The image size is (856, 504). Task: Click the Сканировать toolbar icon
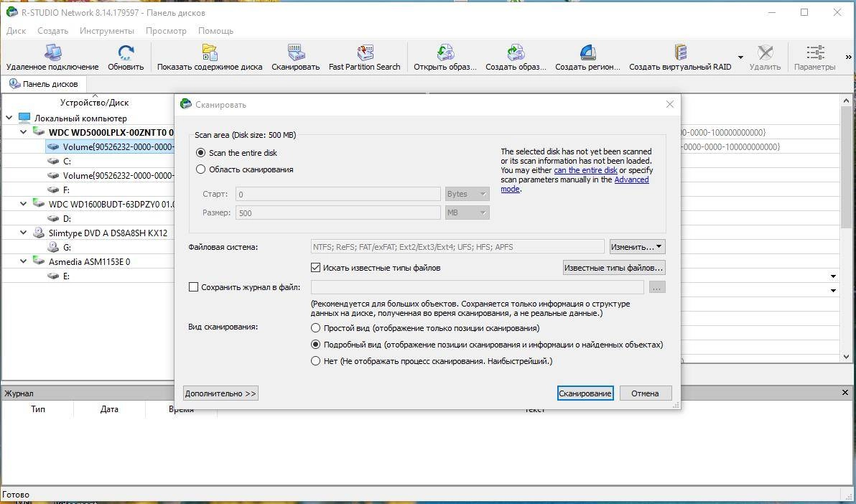[295, 53]
